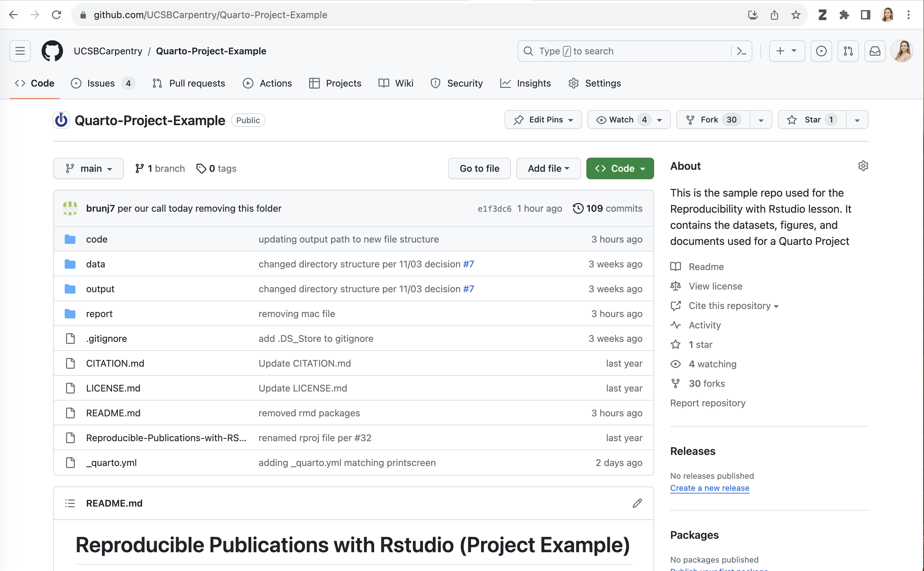Open the user profile avatar menu
Image resolution: width=924 pixels, height=571 pixels.
click(x=902, y=51)
